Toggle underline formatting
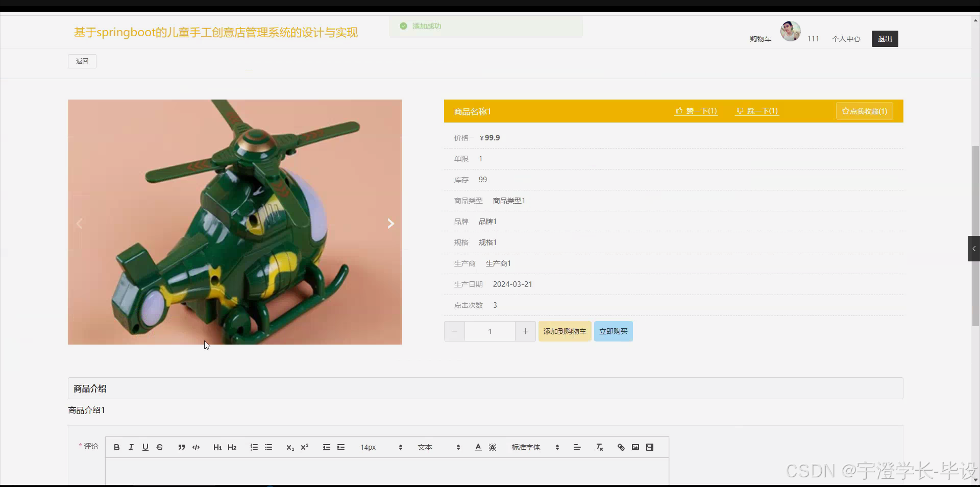 (145, 447)
